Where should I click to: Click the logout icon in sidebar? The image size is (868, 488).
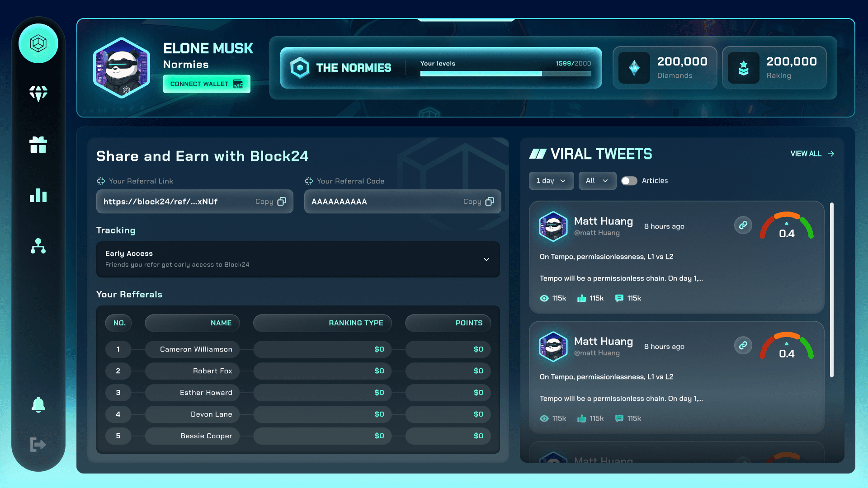coord(38,445)
